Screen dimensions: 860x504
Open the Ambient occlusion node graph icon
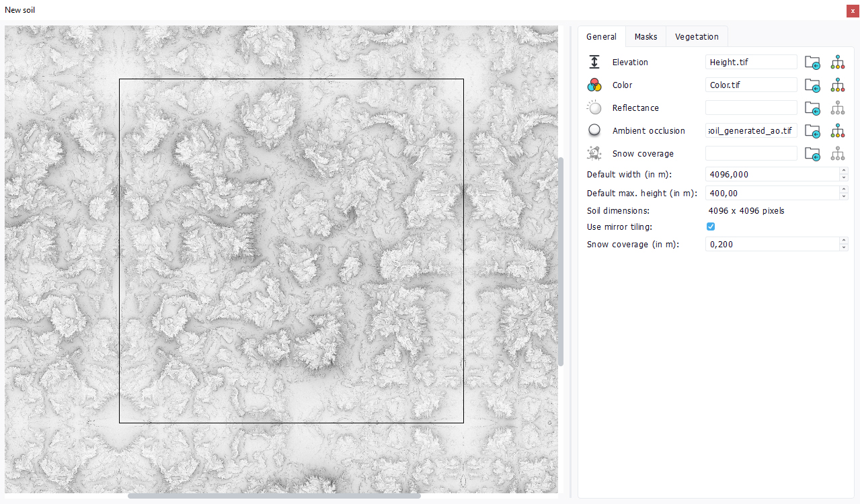coord(837,131)
